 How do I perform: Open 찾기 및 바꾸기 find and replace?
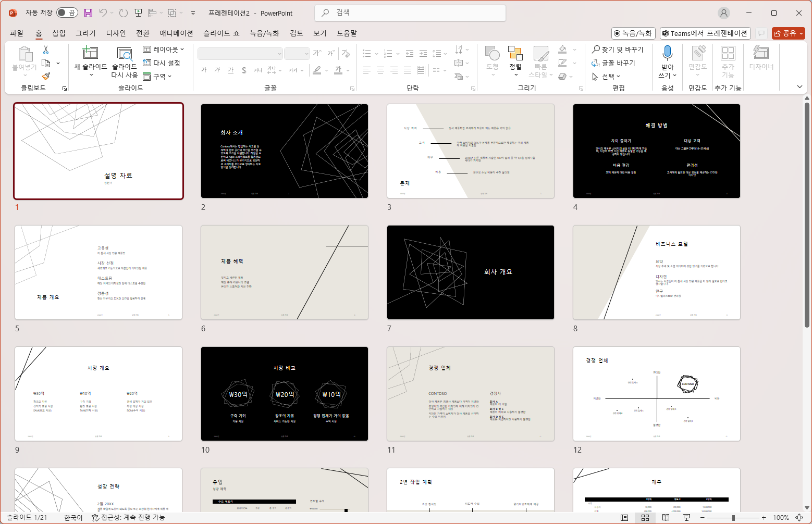click(618, 49)
